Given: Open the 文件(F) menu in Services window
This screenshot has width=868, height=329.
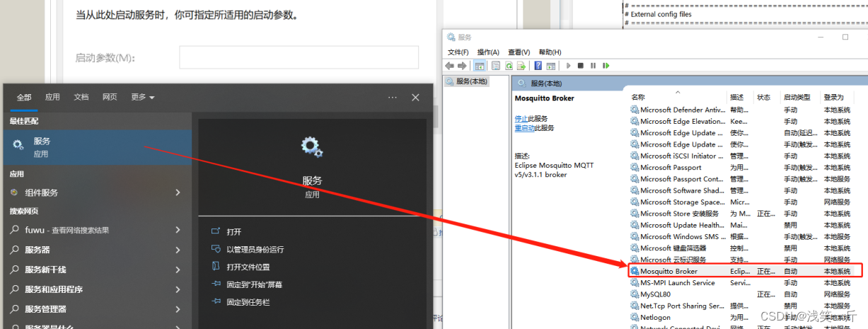Looking at the screenshot, I should pyautogui.click(x=458, y=52).
